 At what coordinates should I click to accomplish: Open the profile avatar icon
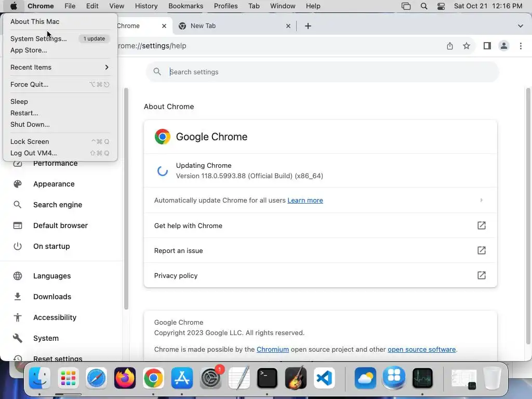(504, 46)
